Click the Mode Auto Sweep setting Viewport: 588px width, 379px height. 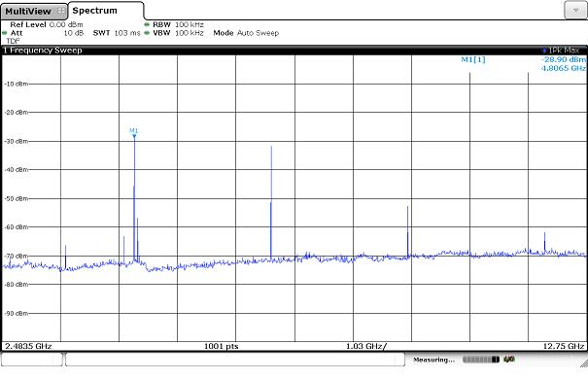pos(246,33)
